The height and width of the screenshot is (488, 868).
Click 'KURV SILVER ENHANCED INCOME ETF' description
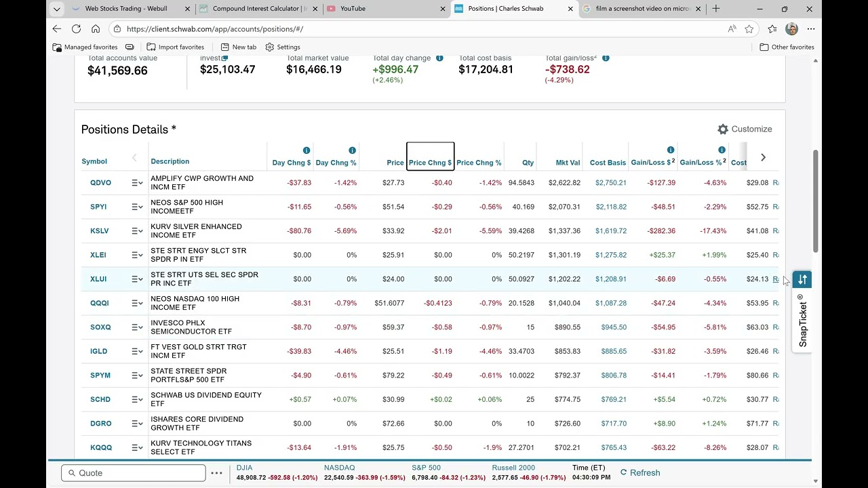click(196, 231)
